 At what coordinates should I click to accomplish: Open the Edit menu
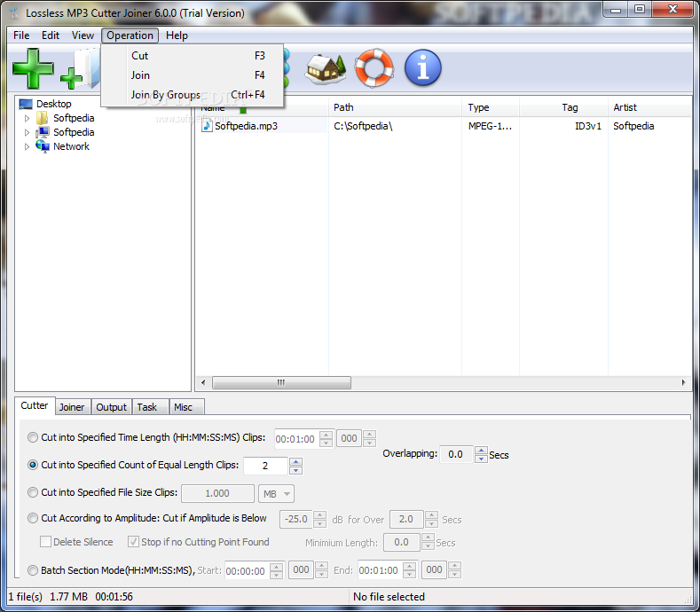[51, 35]
